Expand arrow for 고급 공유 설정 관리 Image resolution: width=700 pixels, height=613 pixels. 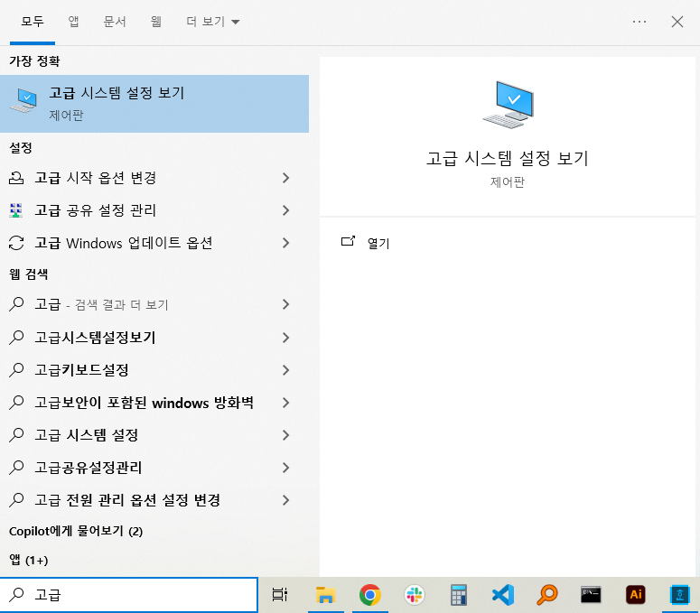286,210
